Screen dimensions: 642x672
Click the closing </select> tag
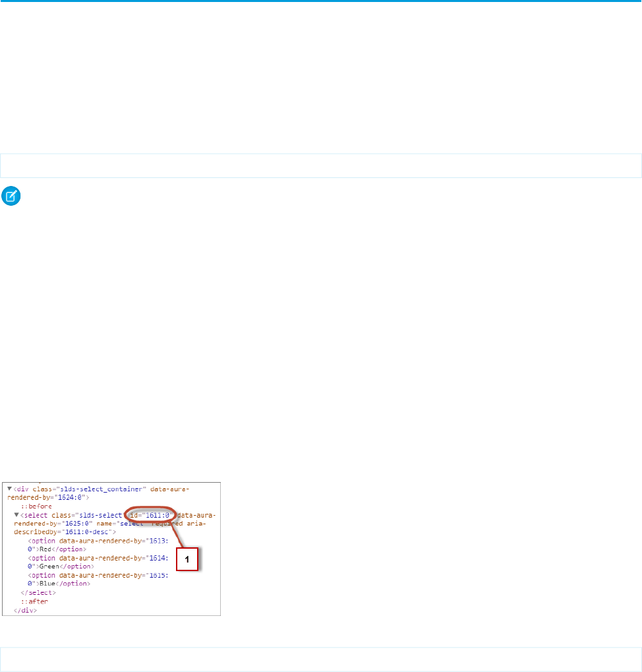pos(38,593)
